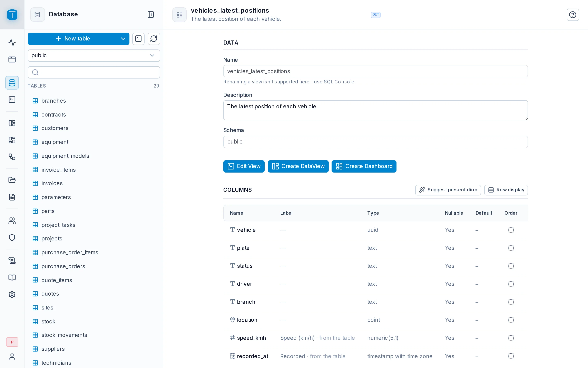Click the red P environment badge

(x=12, y=342)
